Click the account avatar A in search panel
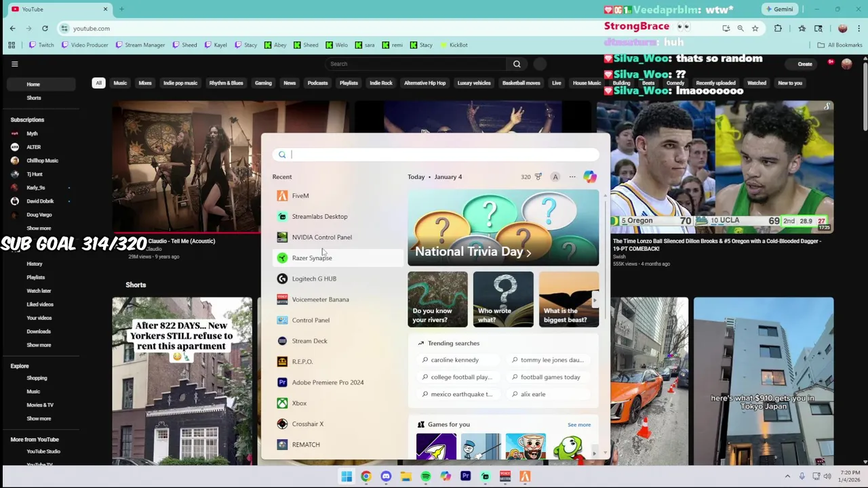 pos(555,177)
